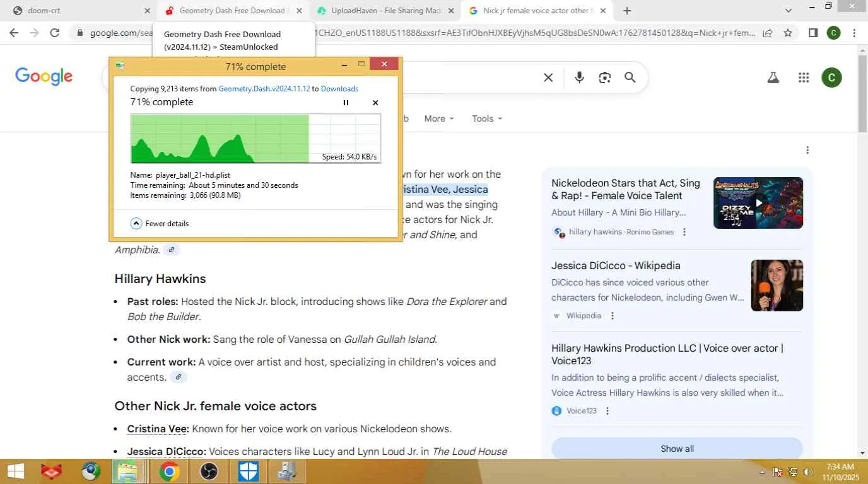Pause the file copy operation
This screenshot has height=484, width=868.
click(x=346, y=103)
